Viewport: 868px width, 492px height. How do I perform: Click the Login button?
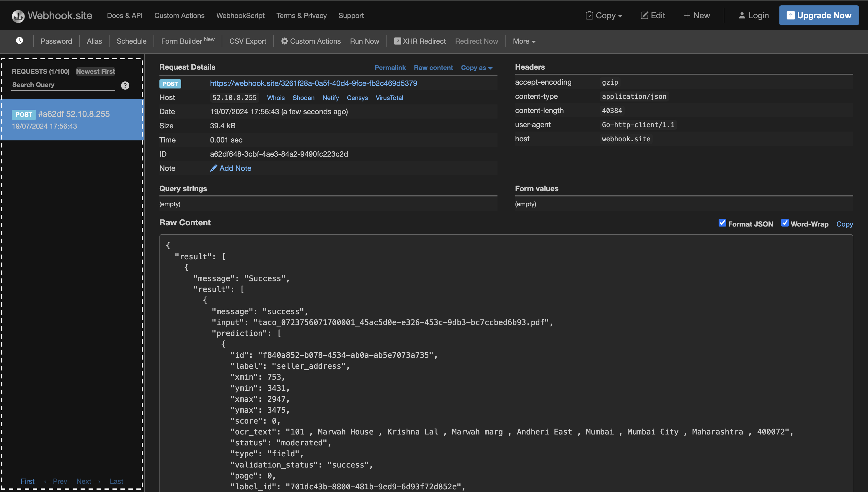[x=754, y=16]
